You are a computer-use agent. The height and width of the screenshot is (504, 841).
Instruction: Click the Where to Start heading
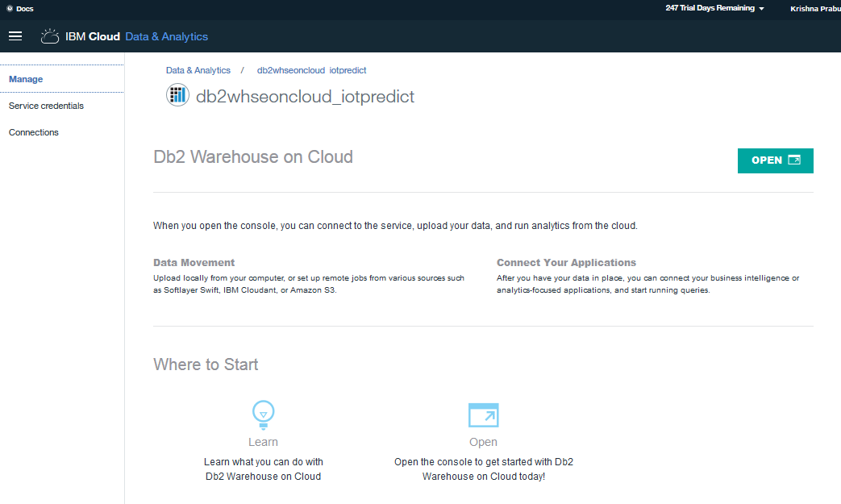(206, 364)
